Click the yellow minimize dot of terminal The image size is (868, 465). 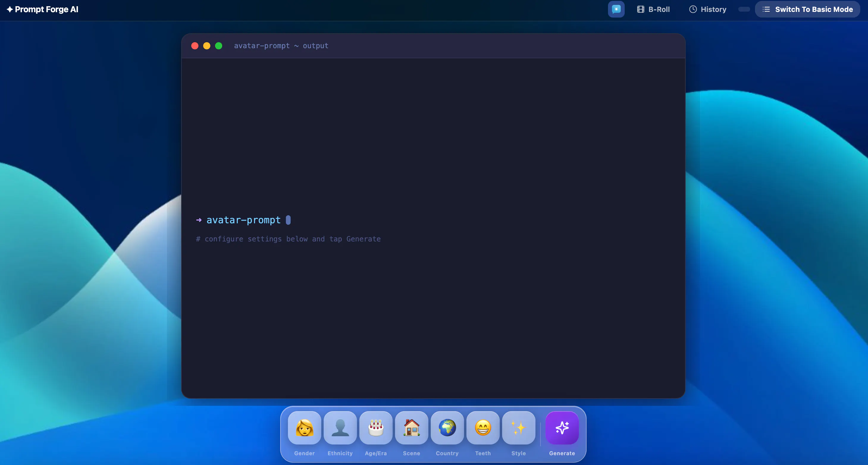[x=206, y=46]
